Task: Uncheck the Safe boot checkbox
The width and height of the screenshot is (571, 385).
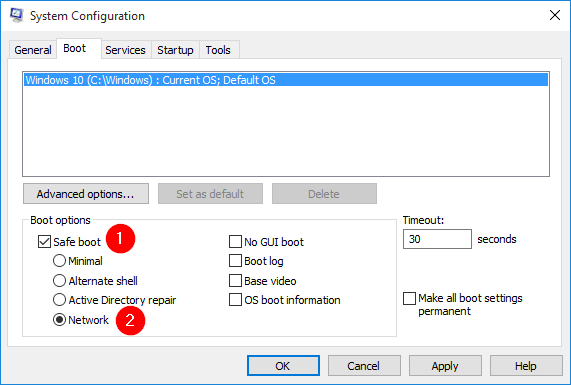Action: click(44, 242)
